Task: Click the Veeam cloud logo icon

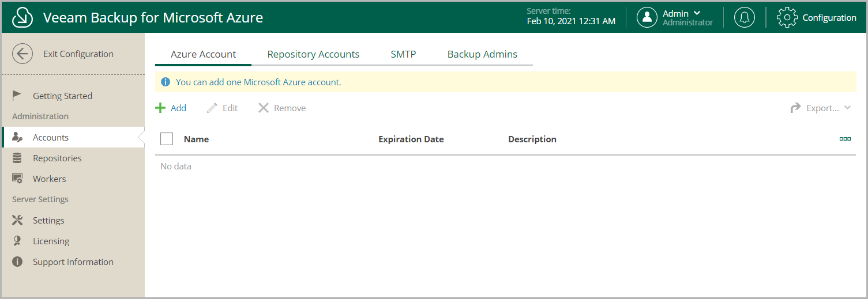Action: [x=22, y=17]
